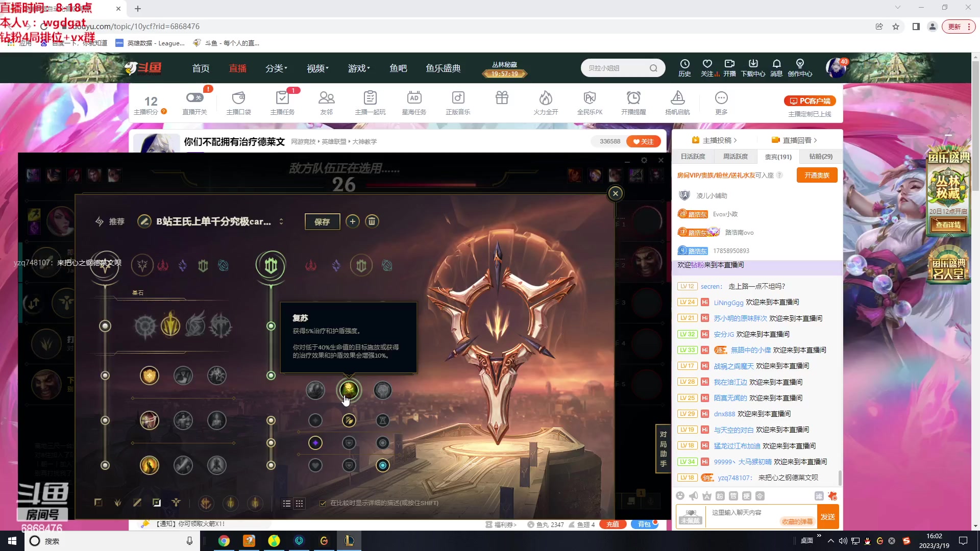Image resolution: width=980 pixels, height=551 pixels.
Task: Expand the 分类 navigation dropdown
Action: 276,68
